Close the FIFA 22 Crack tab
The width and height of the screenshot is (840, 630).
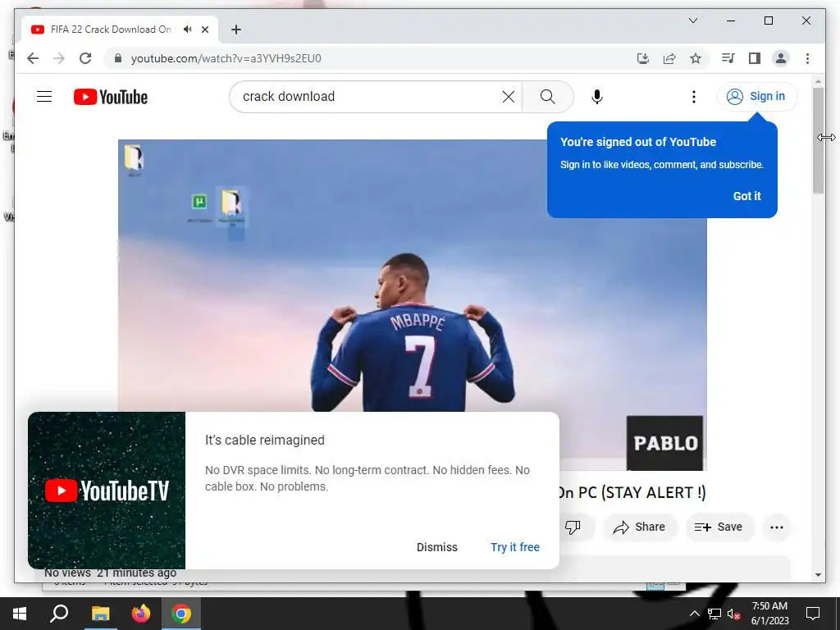[x=204, y=30]
